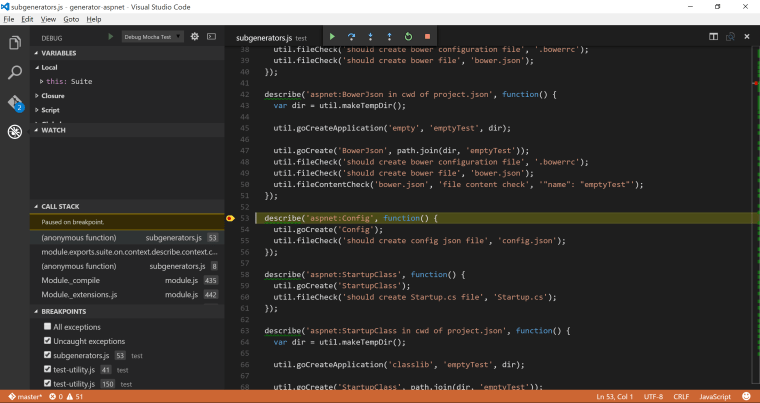Click util.makeTempDir() on line 43

coord(362,106)
